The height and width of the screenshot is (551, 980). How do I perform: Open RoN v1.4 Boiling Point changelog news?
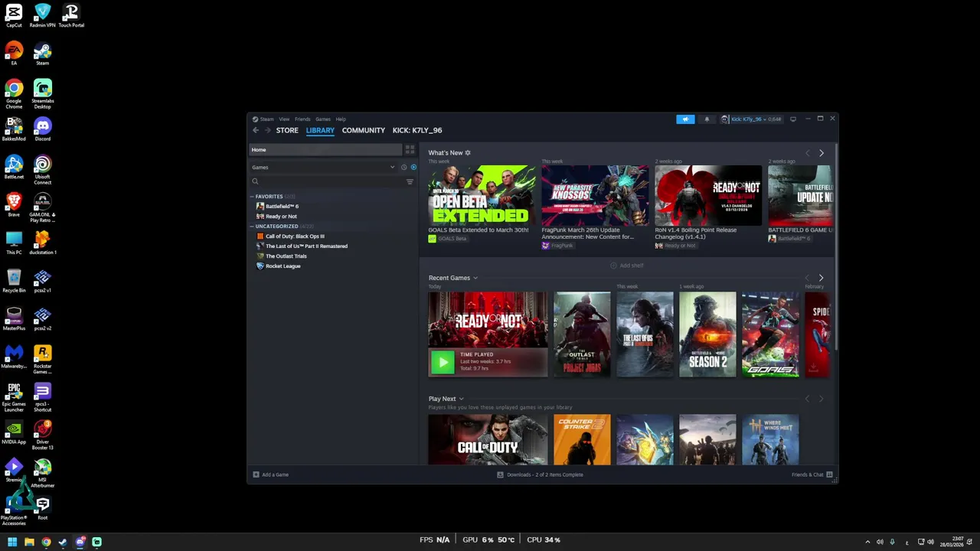tap(708, 195)
